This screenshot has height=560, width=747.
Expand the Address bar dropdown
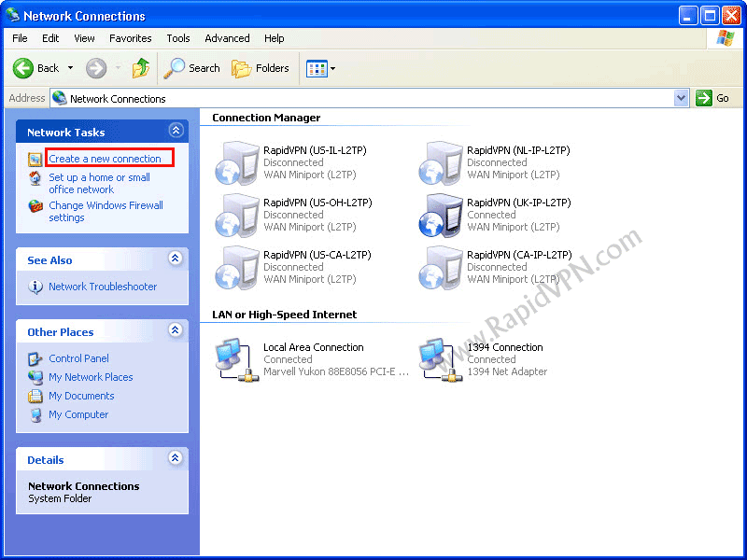(682, 99)
